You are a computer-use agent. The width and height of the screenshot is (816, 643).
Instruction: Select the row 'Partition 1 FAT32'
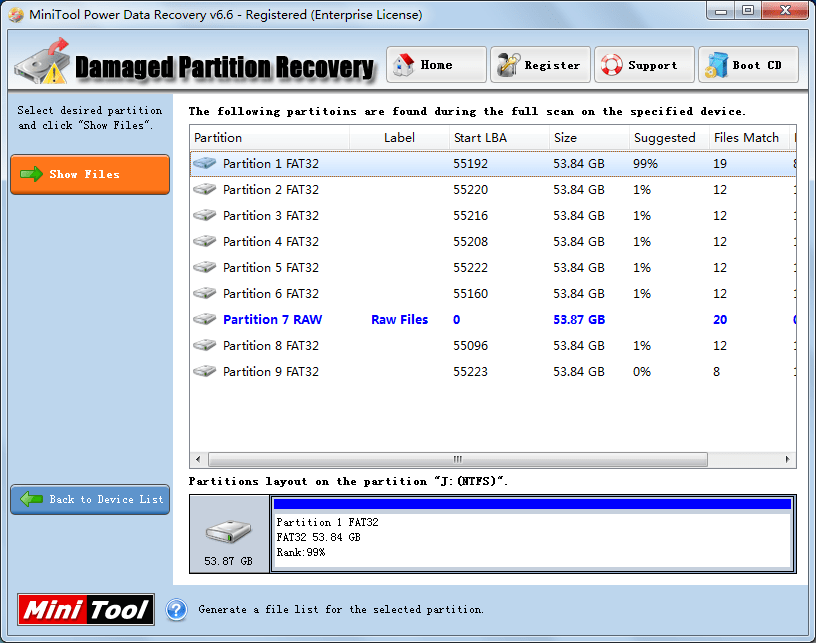(x=493, y=163)
